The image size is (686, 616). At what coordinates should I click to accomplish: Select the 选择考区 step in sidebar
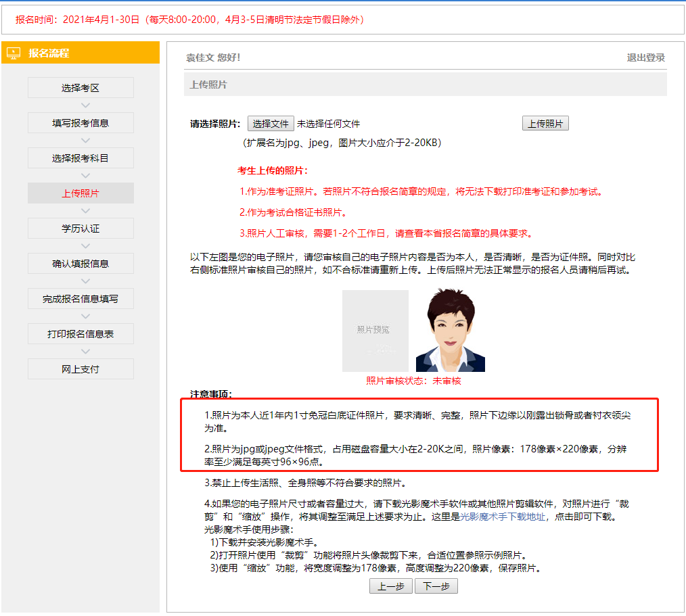click(x=80, y=87)
